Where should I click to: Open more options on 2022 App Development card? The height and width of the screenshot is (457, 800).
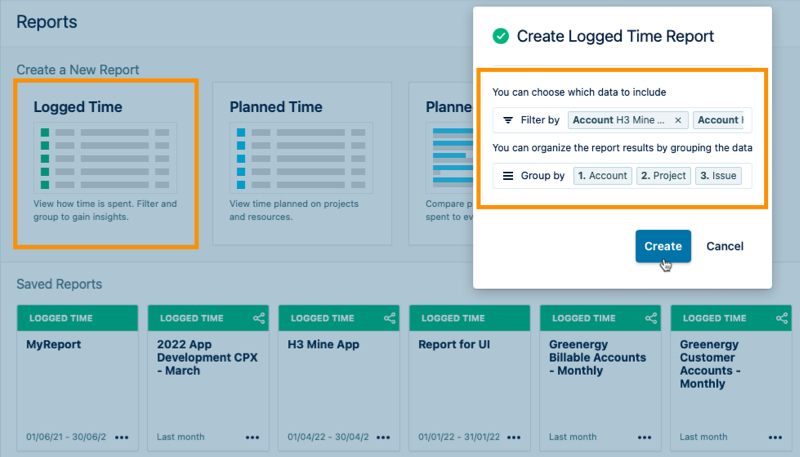(x=253, y=437)
